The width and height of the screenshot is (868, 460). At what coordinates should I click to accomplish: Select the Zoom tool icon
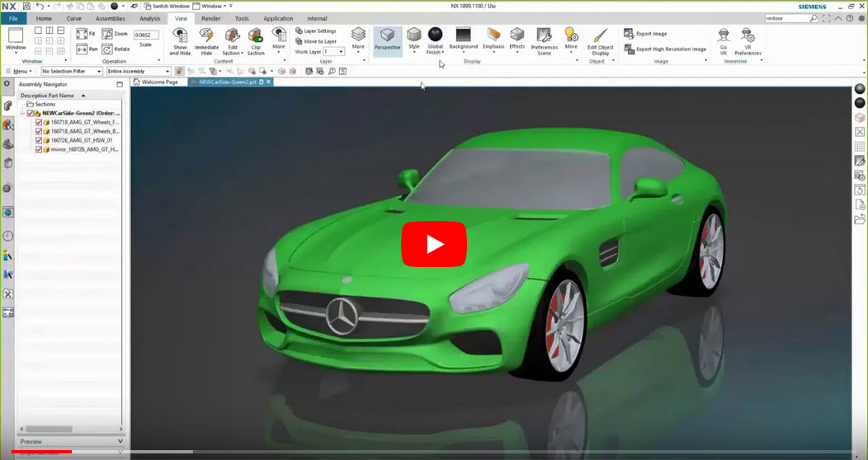point(106,34)
